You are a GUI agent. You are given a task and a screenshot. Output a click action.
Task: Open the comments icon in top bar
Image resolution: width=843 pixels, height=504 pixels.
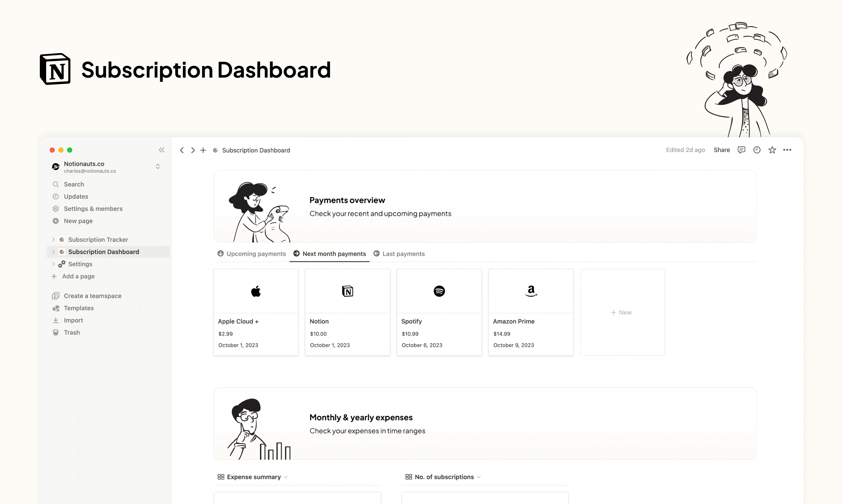tap(741, 150)
